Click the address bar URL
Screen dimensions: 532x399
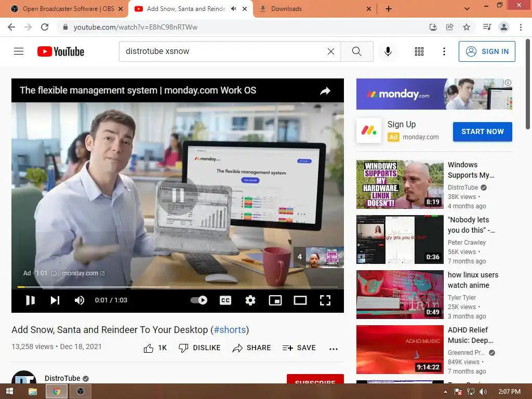(x=136, y=27)
